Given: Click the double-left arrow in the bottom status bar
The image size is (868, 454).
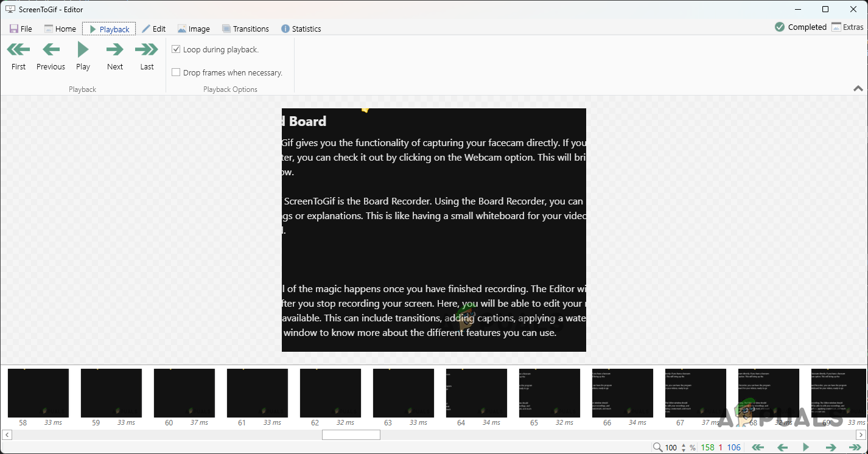Looking at the screenshot, I should pyautogui.click(x=757, y=447).
